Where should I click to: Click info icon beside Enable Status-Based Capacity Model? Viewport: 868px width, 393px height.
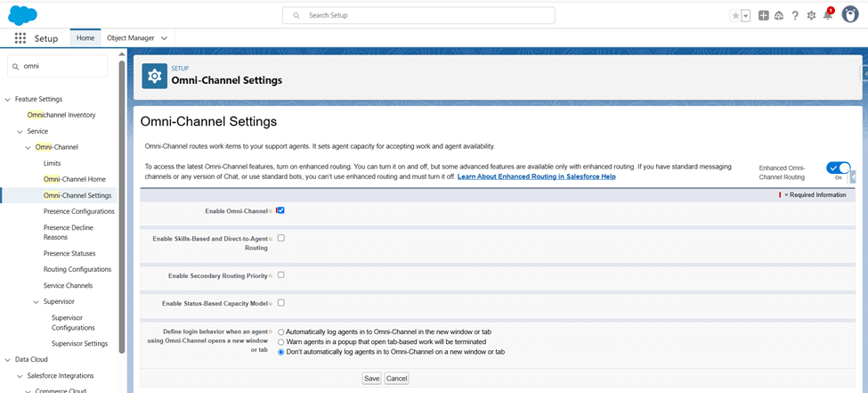pyautogui.click(x=271, y=304)
